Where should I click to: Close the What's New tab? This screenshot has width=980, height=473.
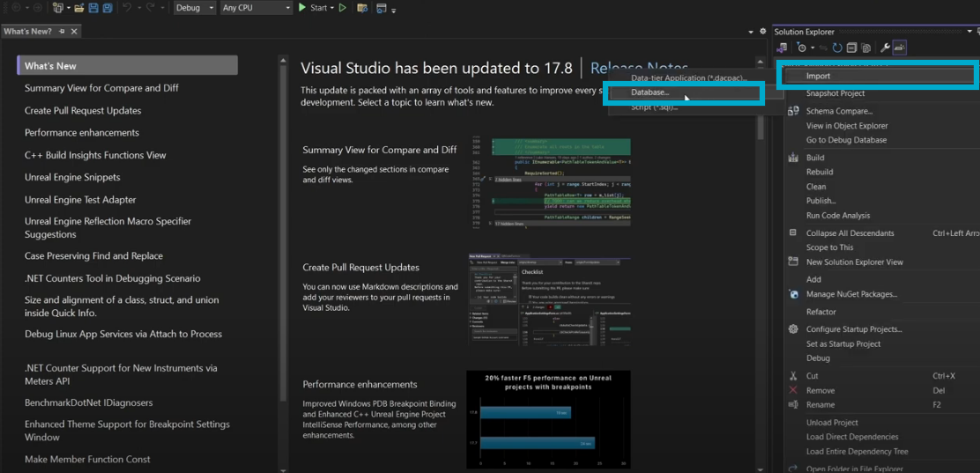(x=74, y=31)
